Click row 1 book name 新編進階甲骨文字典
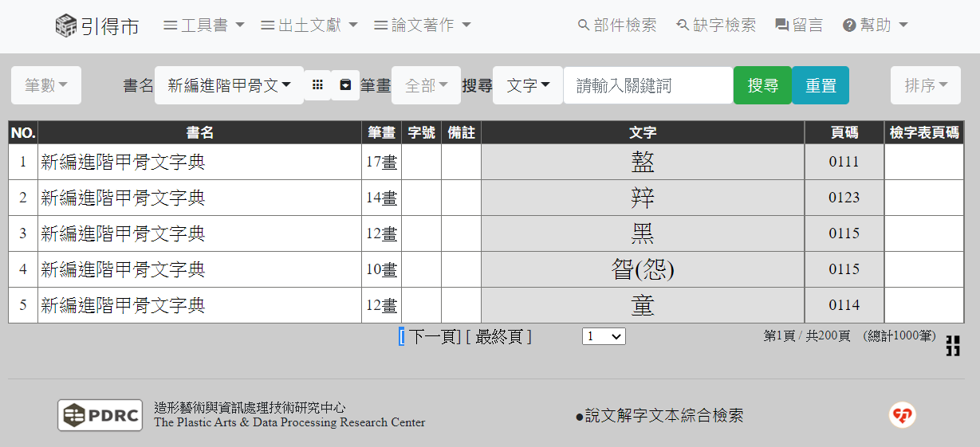This screenshot has width=980, height=447. tap(123, 163)
